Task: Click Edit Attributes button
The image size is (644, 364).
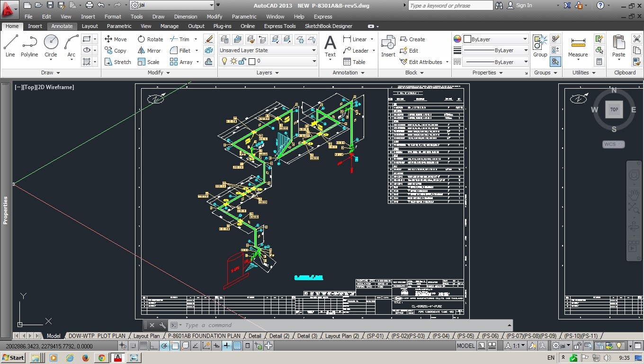Action: point(425,62)
